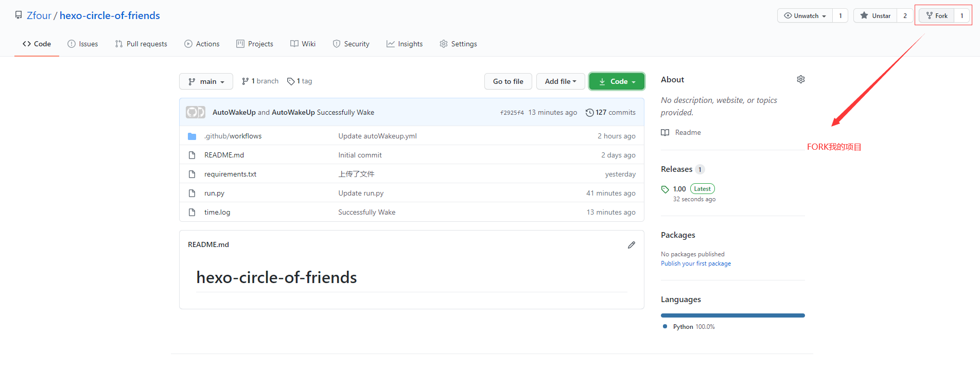Open the requirements.txt file
This screenshot has width=980, height=369.
[x=230, y=174]
